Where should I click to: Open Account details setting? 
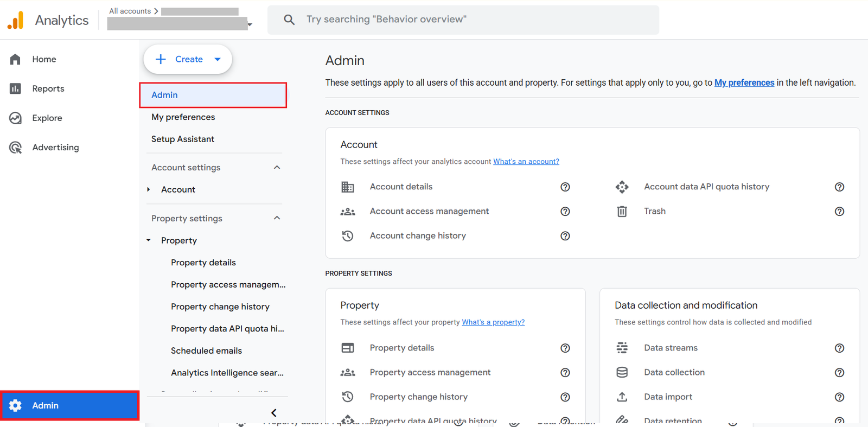pyautogui.click(x=401, y=187)
